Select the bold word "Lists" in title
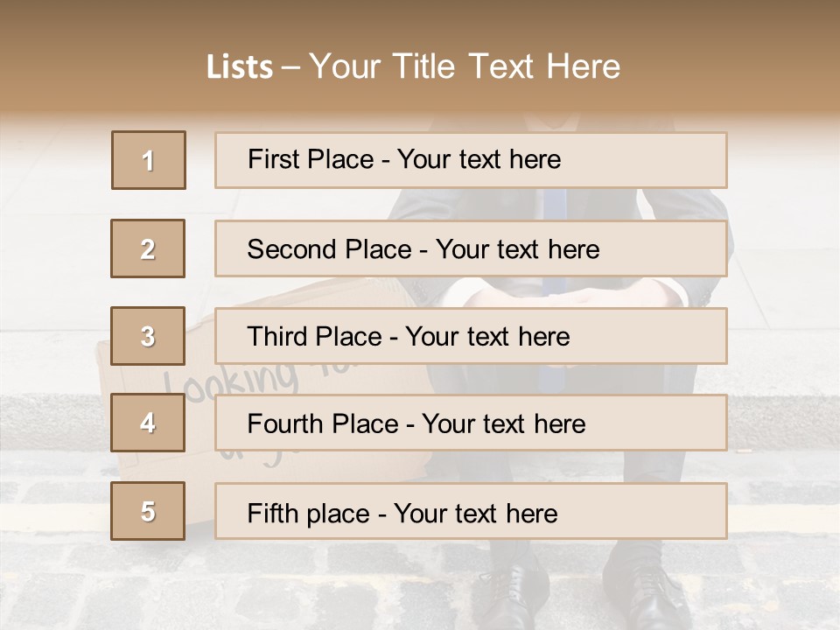 click(239, 67)
